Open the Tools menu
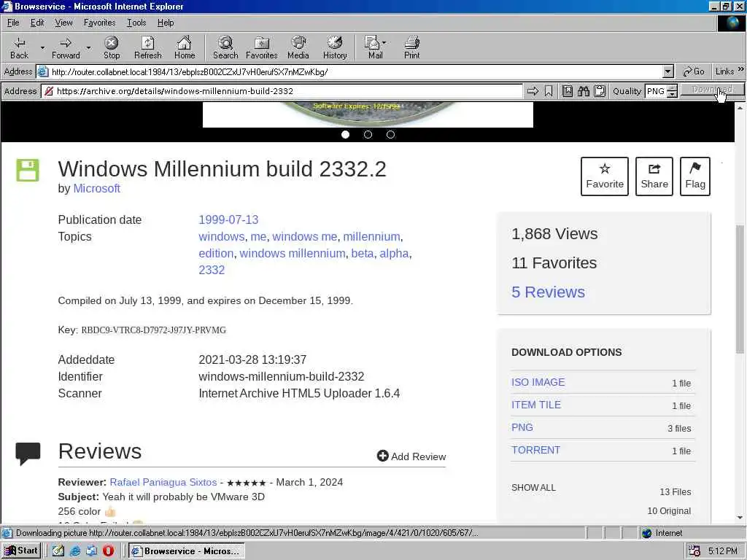 click(136, 23)
